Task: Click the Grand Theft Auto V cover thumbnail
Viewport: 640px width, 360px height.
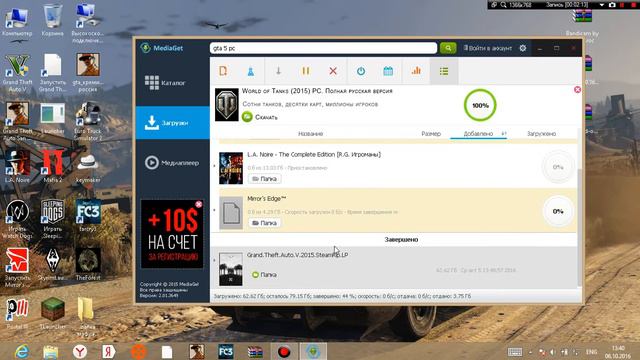Action: point(230,269)
